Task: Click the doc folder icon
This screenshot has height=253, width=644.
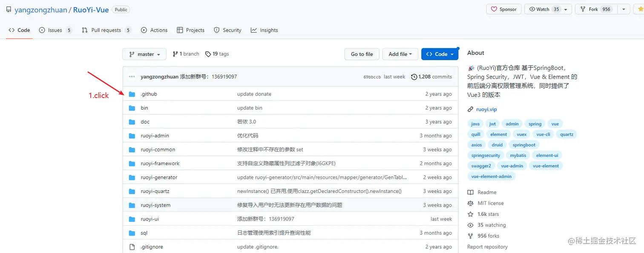Action: tap(132, 122)
